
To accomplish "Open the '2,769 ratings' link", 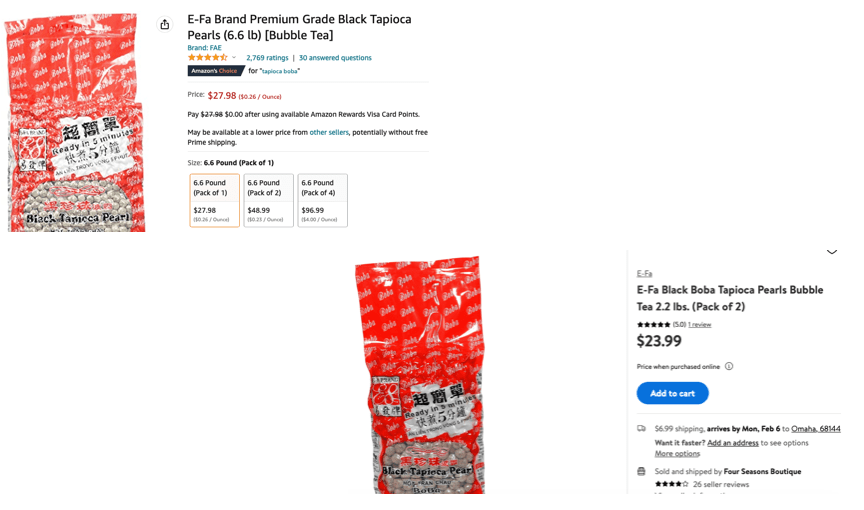I will pos(267,58).
